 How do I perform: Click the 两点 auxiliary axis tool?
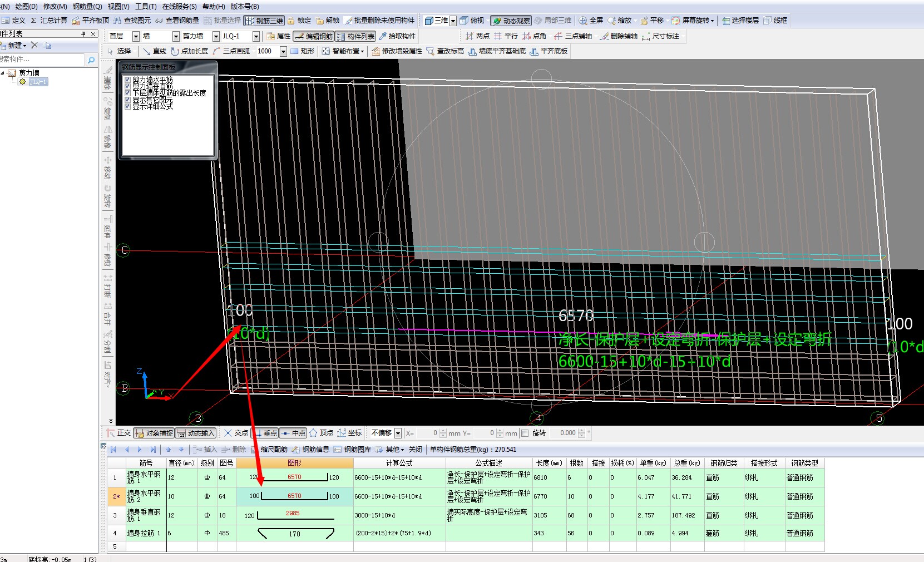[x=477, y=36]
